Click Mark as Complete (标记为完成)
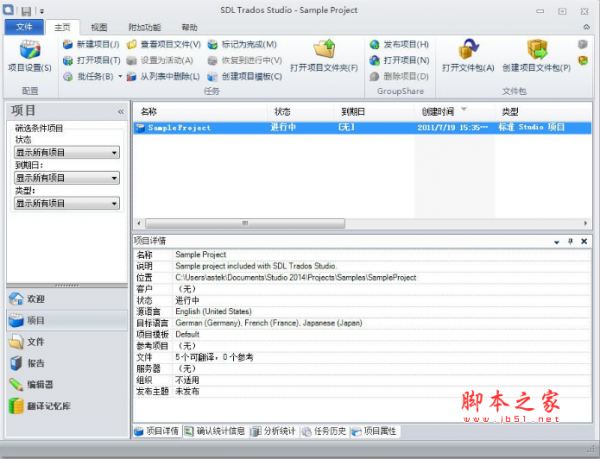Viewport: 600px width, 459px height. click(242, 44)
